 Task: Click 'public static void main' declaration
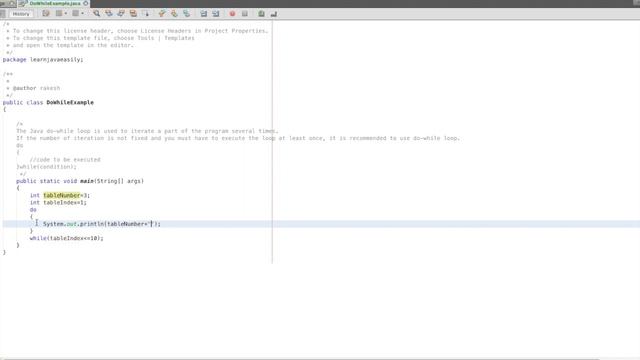point(80,181)
